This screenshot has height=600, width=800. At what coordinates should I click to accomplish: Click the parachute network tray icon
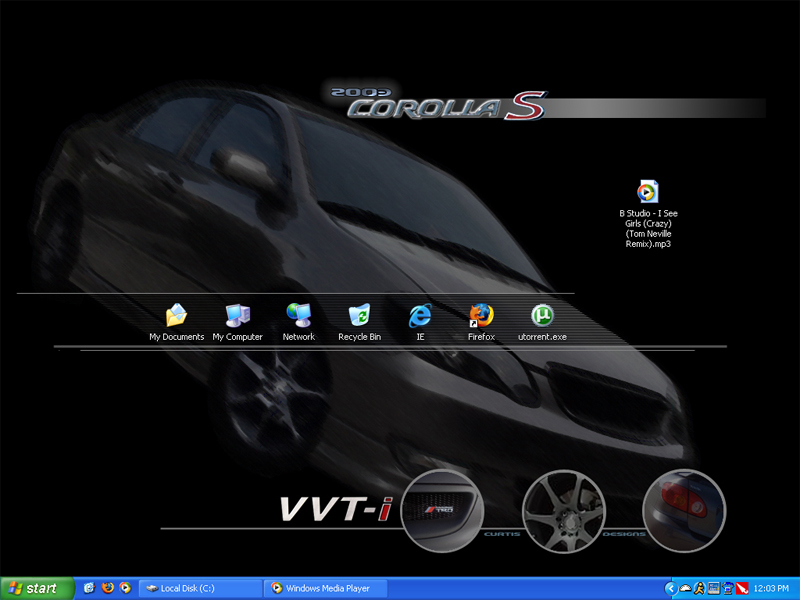coord(728,588)
